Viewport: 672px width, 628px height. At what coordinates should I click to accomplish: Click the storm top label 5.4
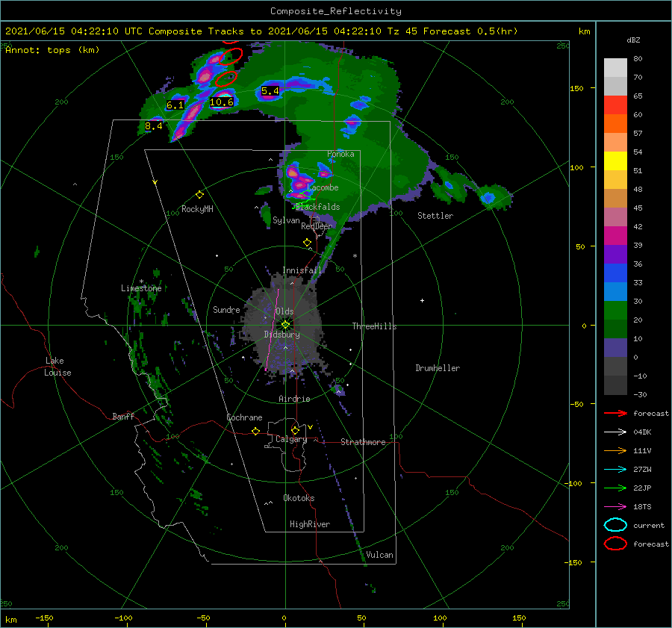[270, 91]
